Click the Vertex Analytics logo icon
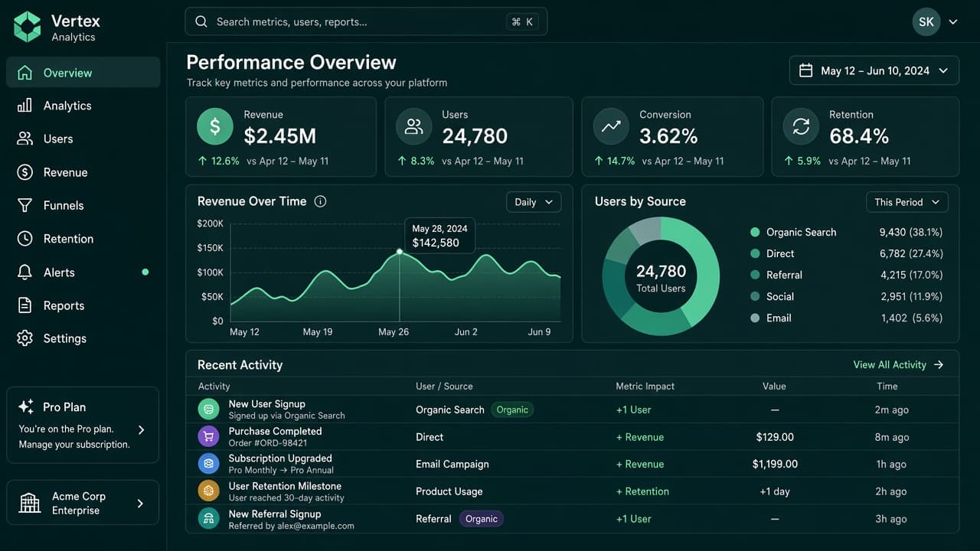Image resolution: width=980 pixels, height=551 pixels. (x=28, y=27)
